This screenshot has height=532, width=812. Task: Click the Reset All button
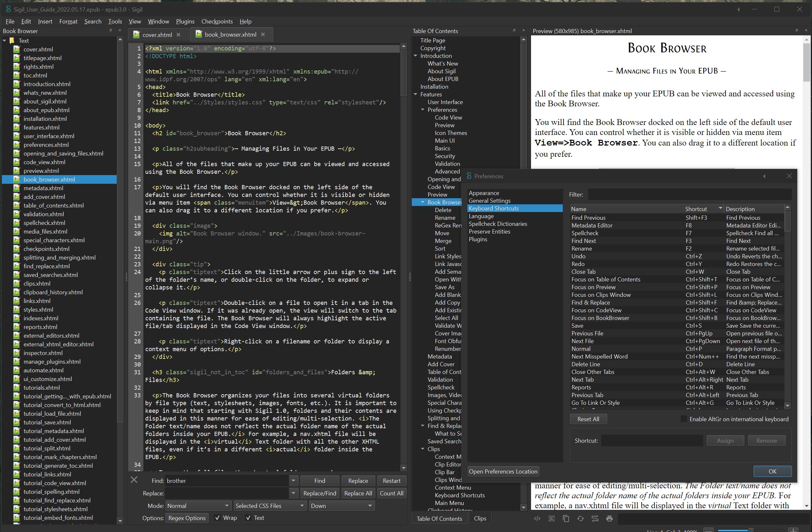(x=588, y=419)
